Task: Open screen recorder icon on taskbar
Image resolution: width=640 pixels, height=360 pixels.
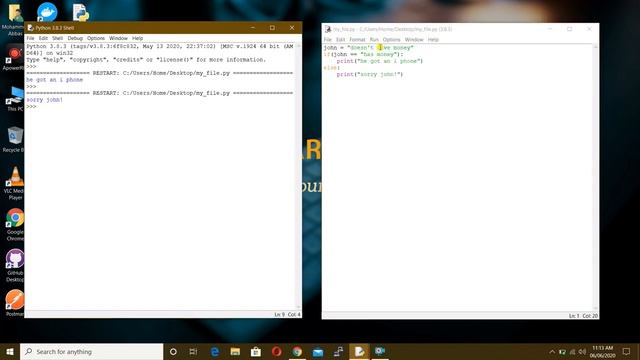Action: pyautogui.click(x=380, y=351)
